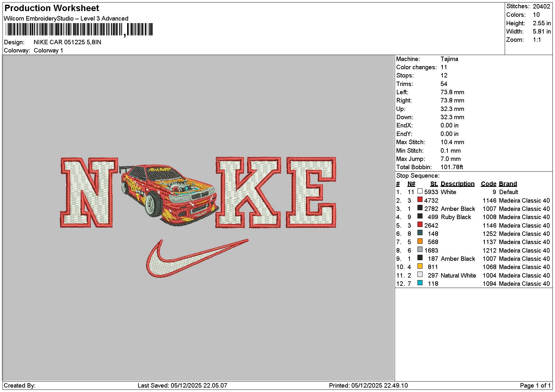Viewport: 555px width, 392px height.
Task: Click the Amber Black swatch for row 3
Action: point(420,208)
